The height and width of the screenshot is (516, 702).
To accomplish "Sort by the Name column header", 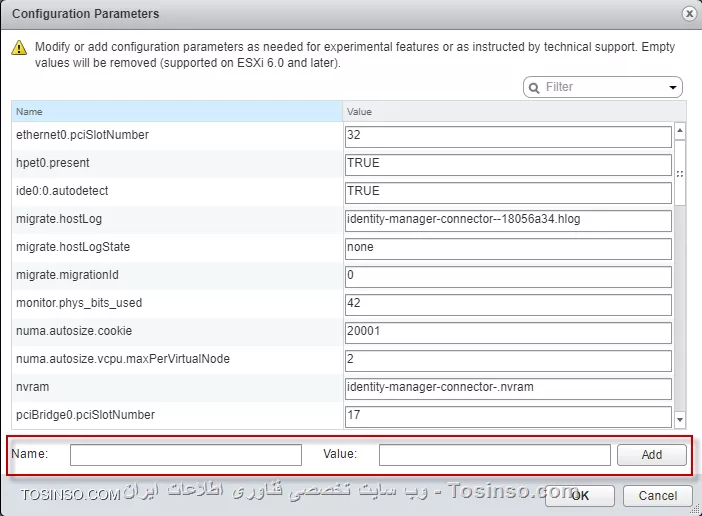I will pyautogui.click(x=177, y=111).
